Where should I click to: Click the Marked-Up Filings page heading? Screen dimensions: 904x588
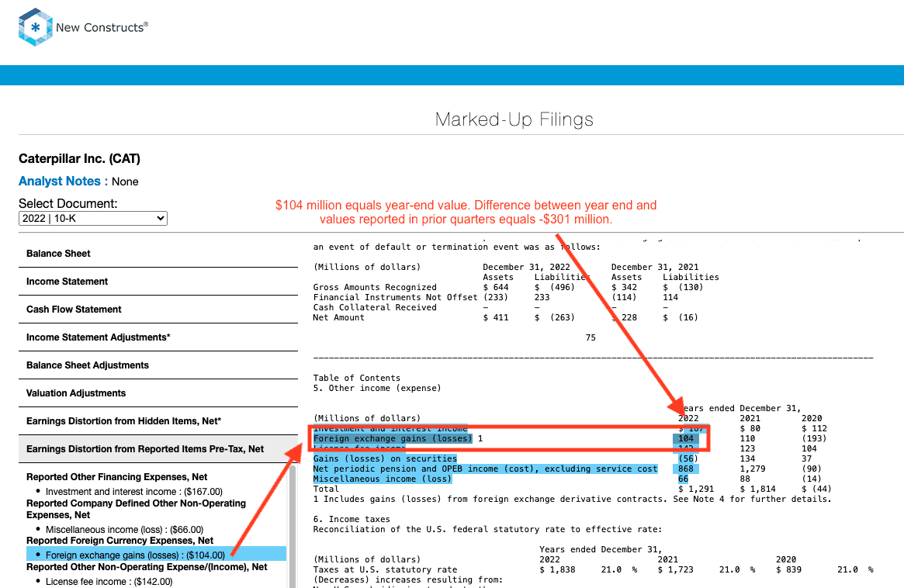[x=514, y=119]
